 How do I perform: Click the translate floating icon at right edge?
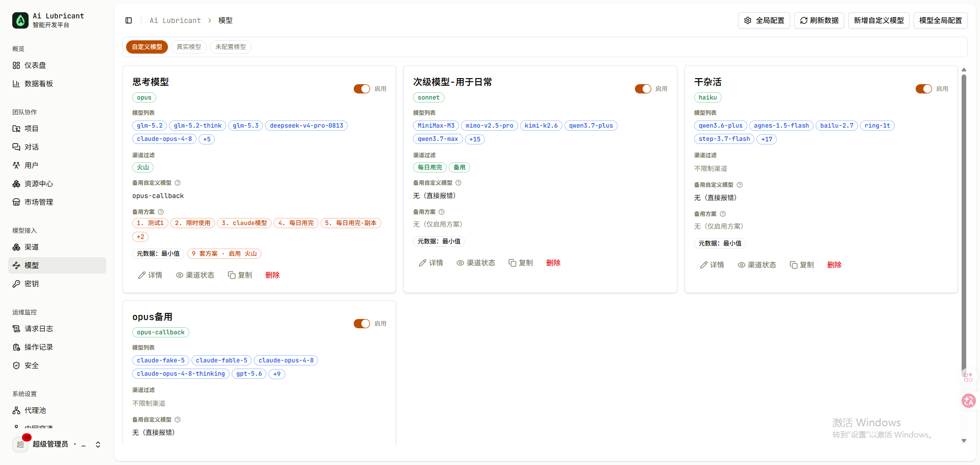point(968,401)
